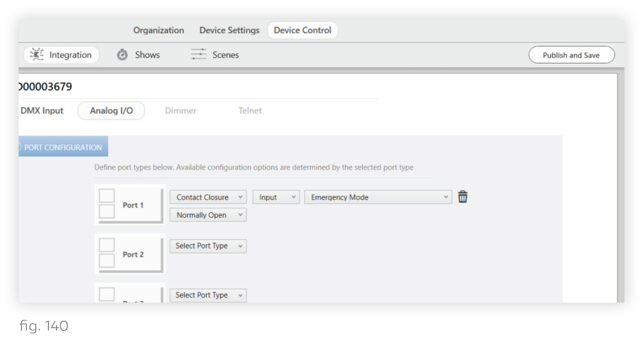Click the Port Configuration header icon
Viewport: 644px width, 342px height.
click(20, 147)
